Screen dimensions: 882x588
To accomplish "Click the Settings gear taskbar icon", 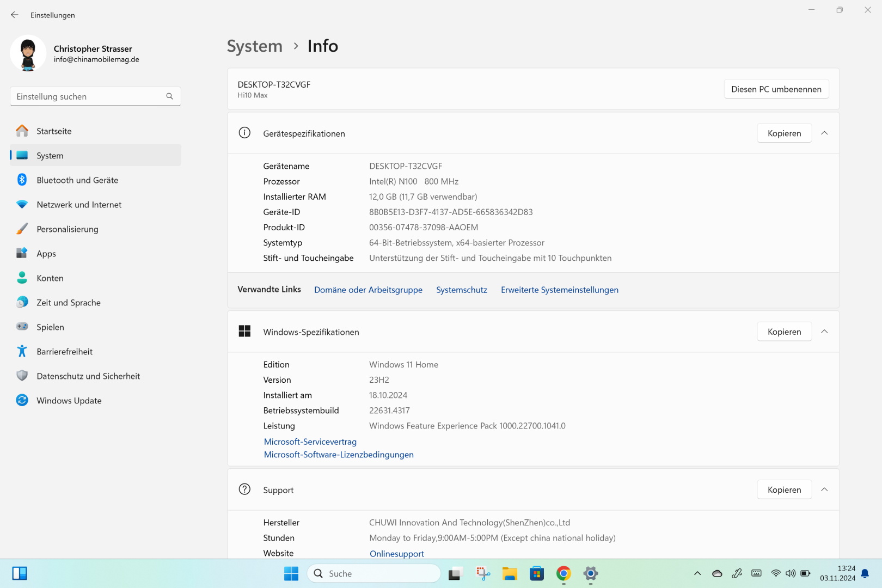I will tap(591, 573).
